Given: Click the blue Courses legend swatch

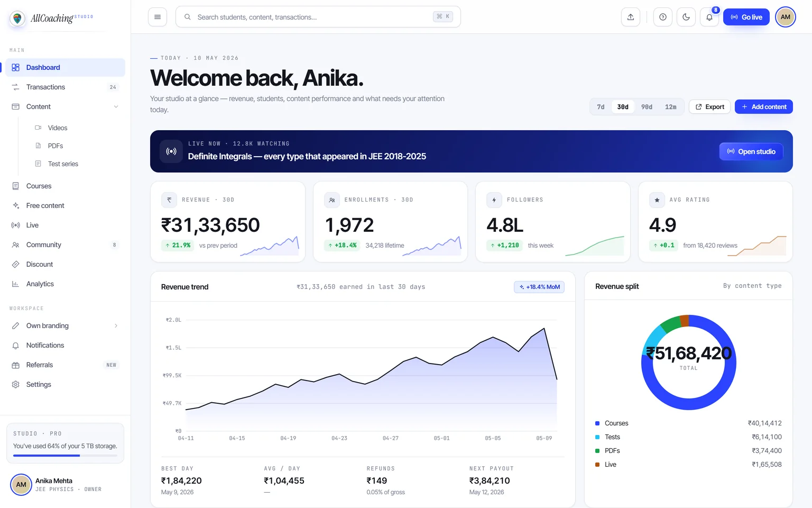Looking at the screenshot, I should point(597,423).
